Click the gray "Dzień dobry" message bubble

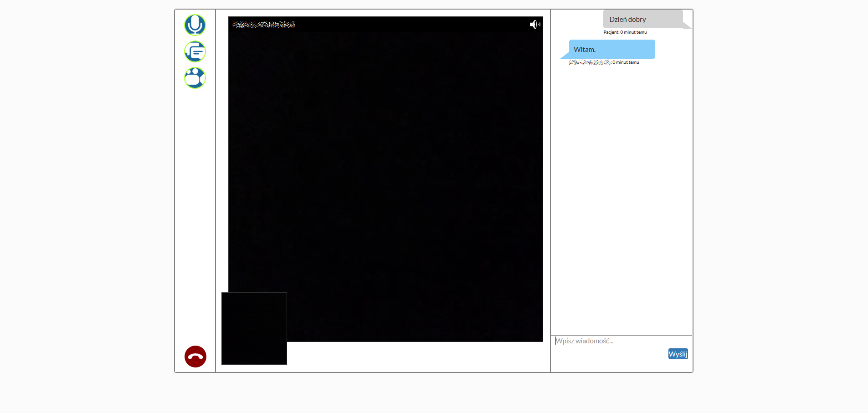pos(642,19)
